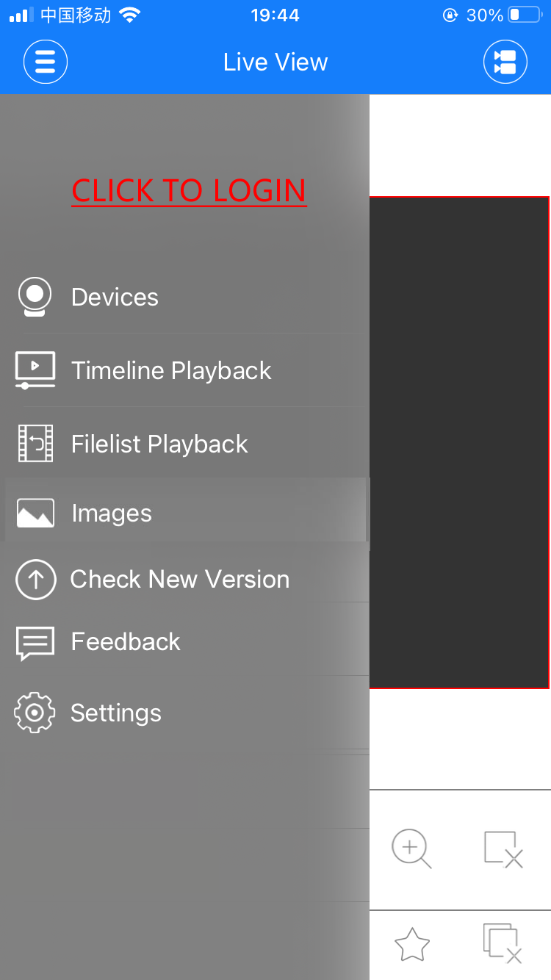Tap the Wi-Fi status icon in status bar
Viewport: 551px width, 980px height.
(x=130, y=15)
